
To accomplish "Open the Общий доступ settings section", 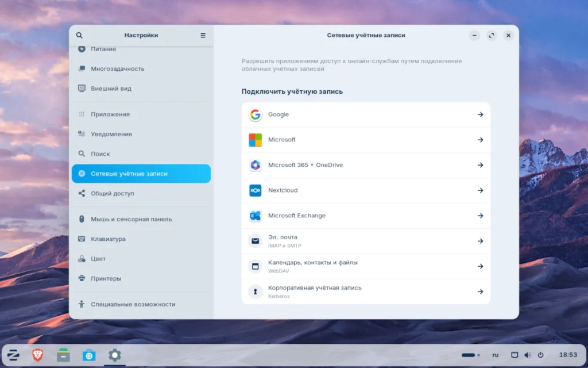I will click(x=141, y=193).
